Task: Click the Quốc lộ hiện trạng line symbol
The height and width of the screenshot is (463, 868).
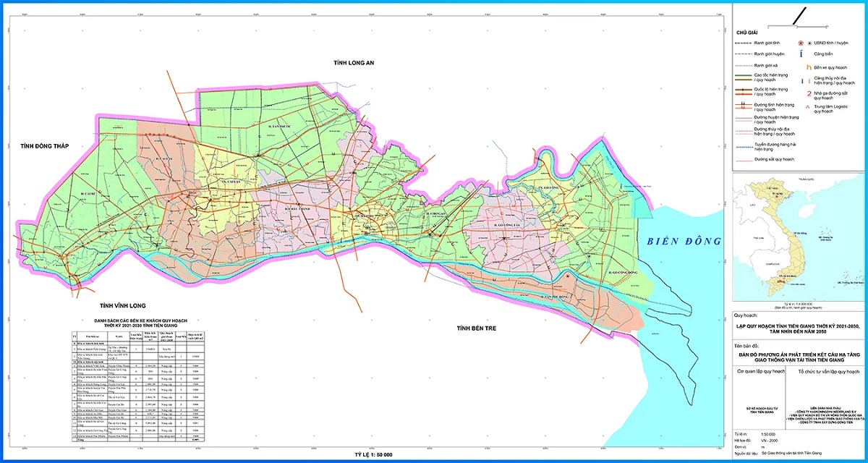Action: click(742, 91)
